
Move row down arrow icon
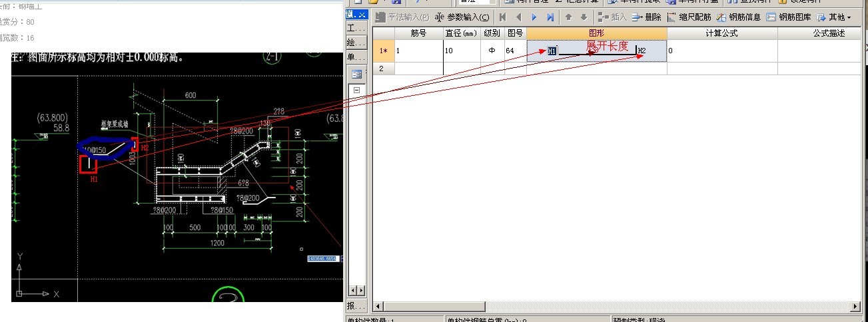click(x=584, y=17)
